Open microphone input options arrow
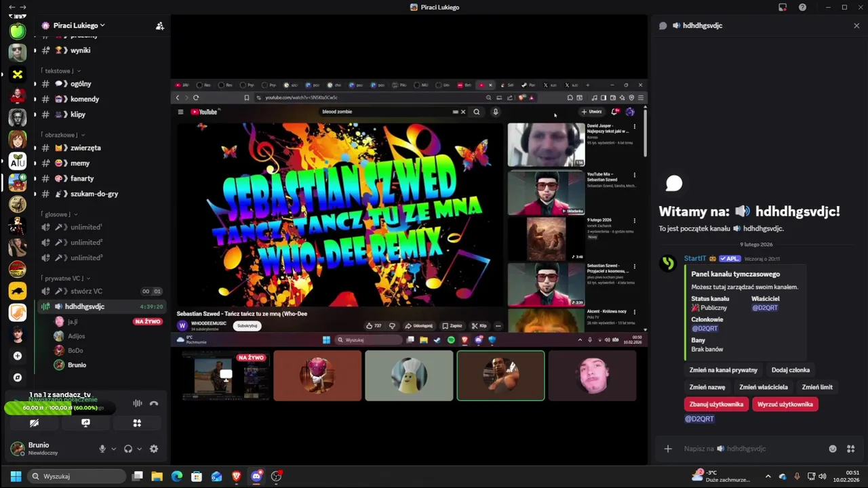Screen dimensions: 868x488 pos(113,449)
